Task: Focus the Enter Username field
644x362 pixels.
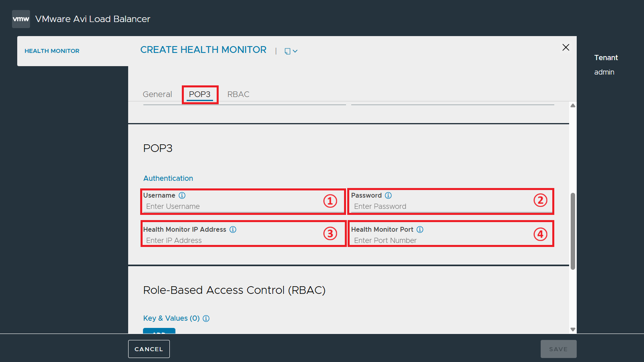Action: click(x=244, y=206)
